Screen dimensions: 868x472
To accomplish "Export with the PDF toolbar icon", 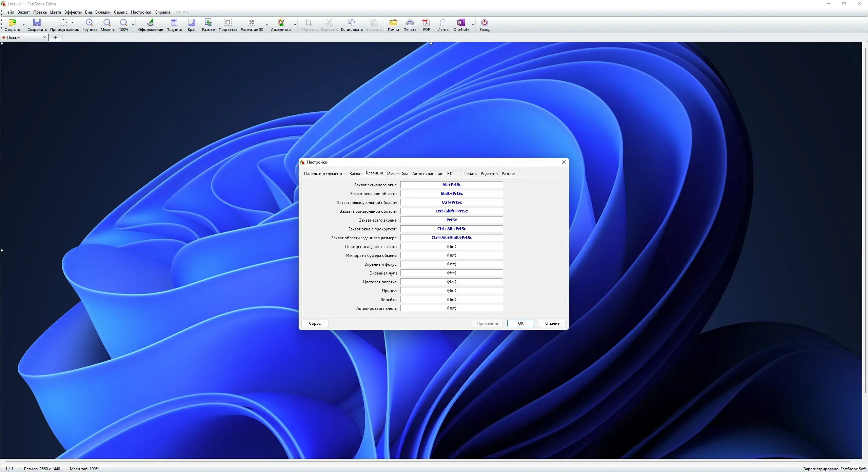I will [x=426, y=23].
